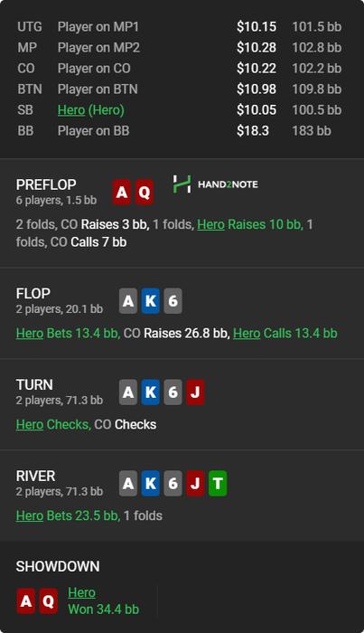Image resolution: width=364 pixels, height=633 pixels.
Task: Click the red Jack card on turn
Action: tap(195, 392)
